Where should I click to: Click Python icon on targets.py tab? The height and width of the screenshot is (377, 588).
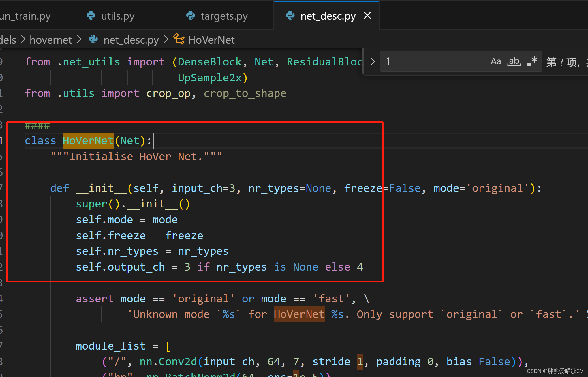(191, 16)
